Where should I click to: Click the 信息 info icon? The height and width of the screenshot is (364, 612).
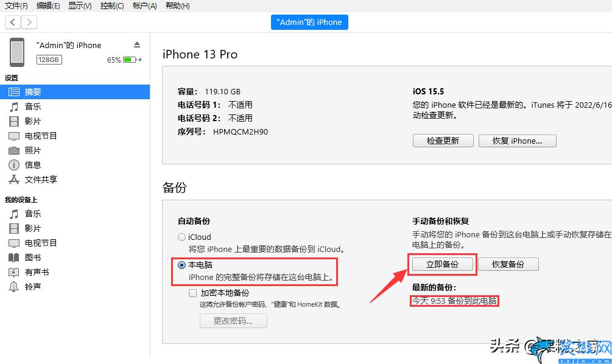click(13, 165)
